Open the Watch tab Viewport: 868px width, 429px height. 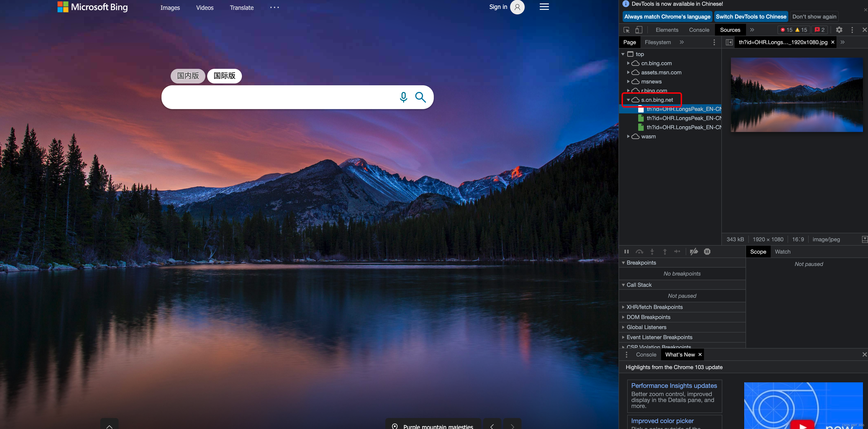pos(782,252)
